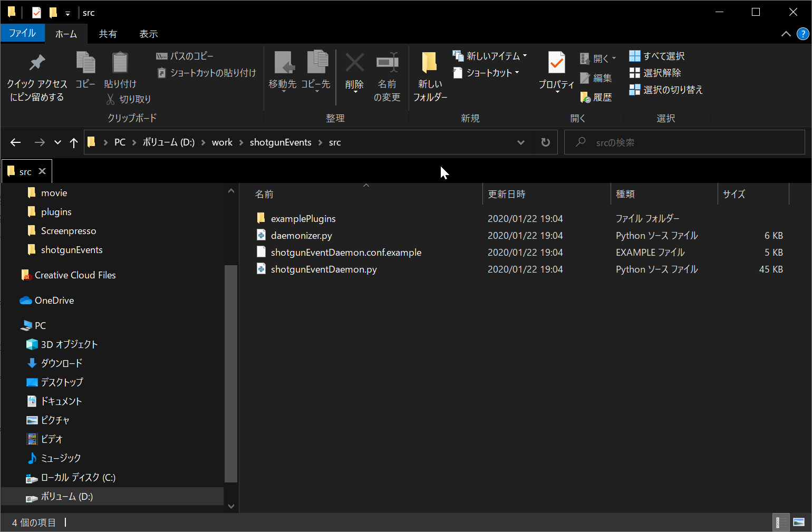Image resolution: width=812 pixels, height=532 pixels.
Task: Click work in the address breadcrumb
Action: pyautogui.click(x=222, y=142)
